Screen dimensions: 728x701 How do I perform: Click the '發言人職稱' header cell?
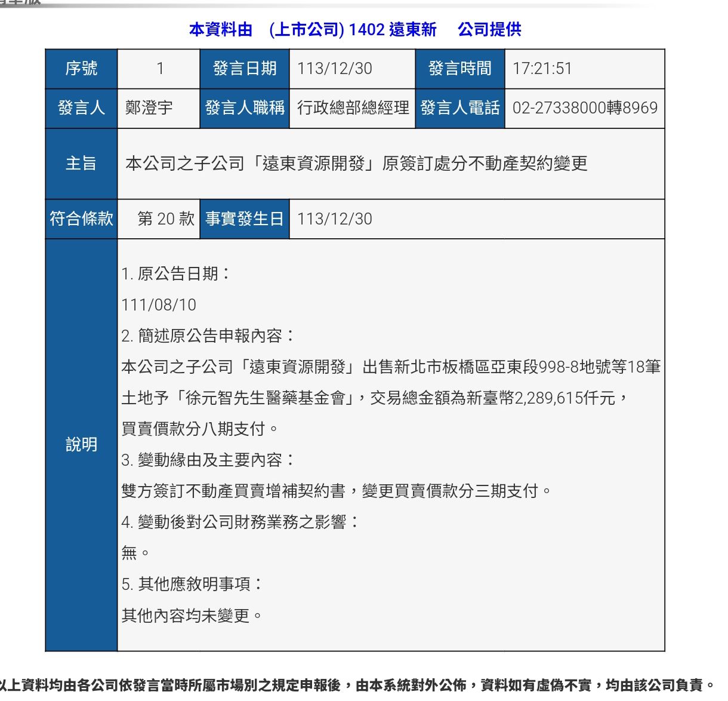coord(245,108)
